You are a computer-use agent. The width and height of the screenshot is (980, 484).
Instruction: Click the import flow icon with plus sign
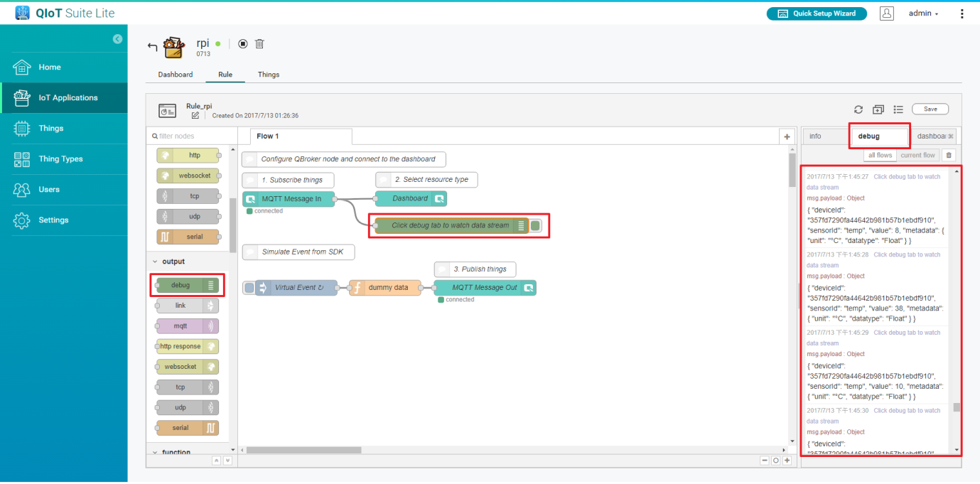click(878, 109)
